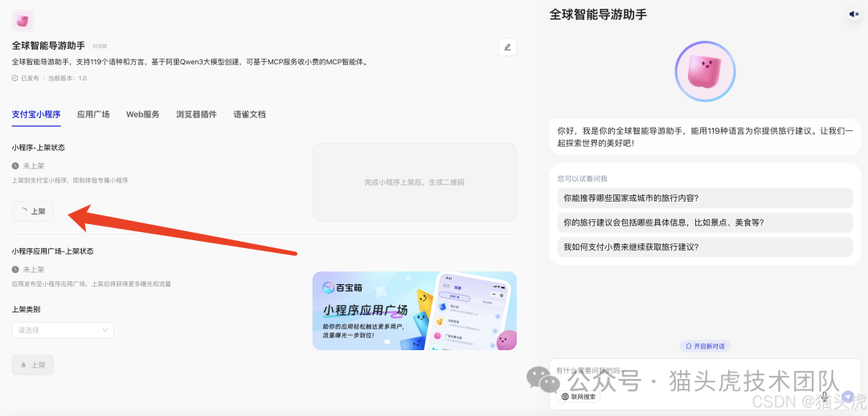Ask 你的旅行建议会包括哪些具体信息
The height and width of the screenshot is (416, 868).
pos(706,222)
